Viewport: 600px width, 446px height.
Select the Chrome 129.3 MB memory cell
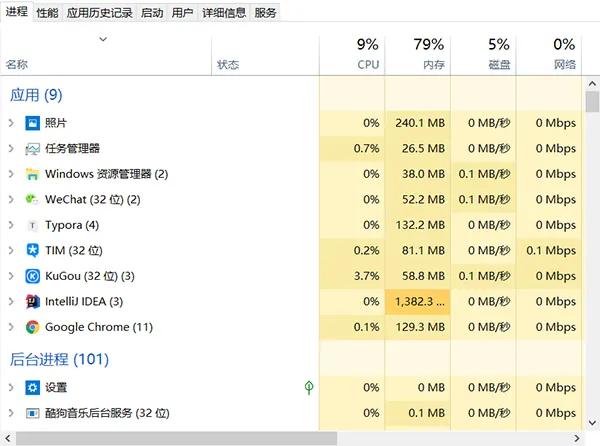pyautogui.click(x=417, y=327)
